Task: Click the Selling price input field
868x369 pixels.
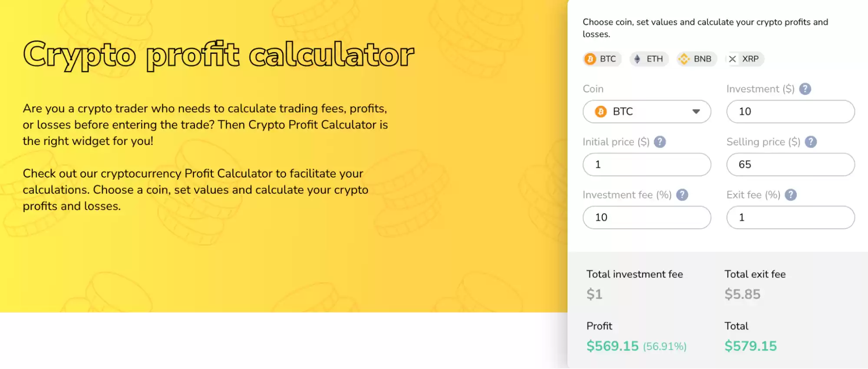Action: (790, 165)
